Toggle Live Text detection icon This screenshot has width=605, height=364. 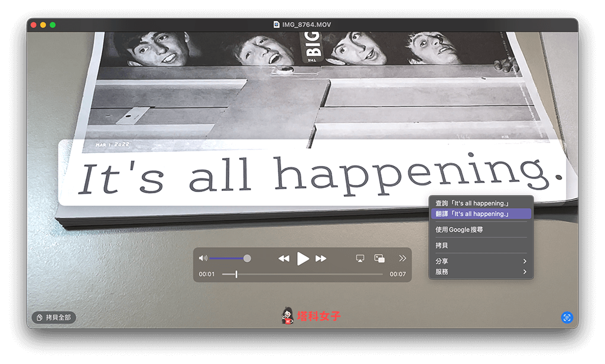(x=567, y=317)
